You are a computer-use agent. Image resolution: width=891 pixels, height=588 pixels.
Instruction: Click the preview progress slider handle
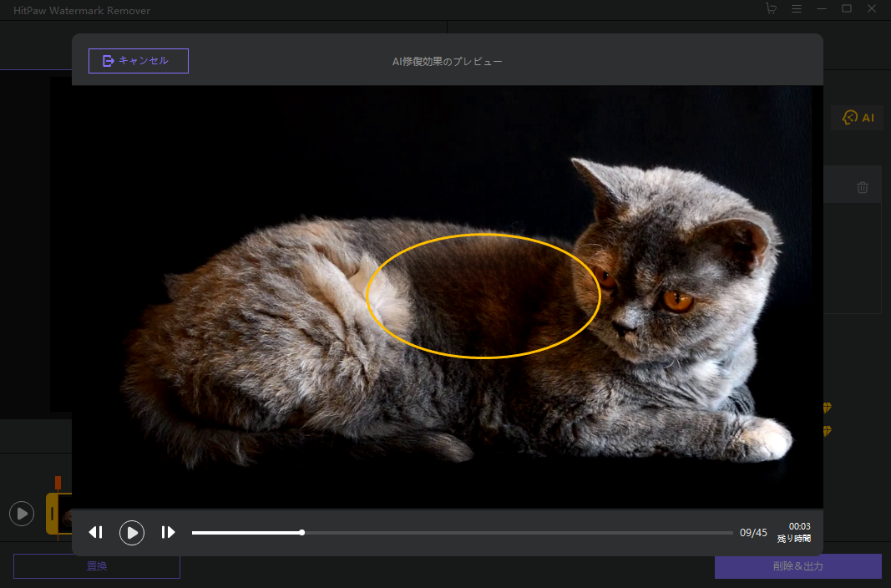point(301,532)
